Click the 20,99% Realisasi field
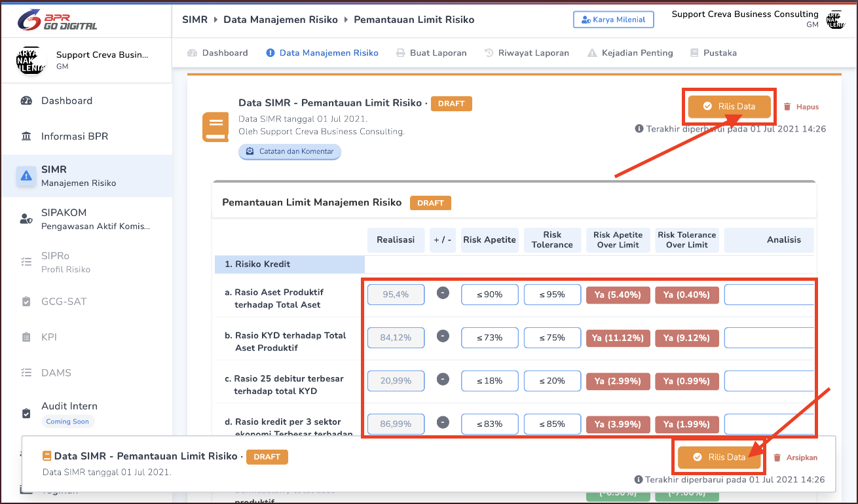 pos(396,381)
